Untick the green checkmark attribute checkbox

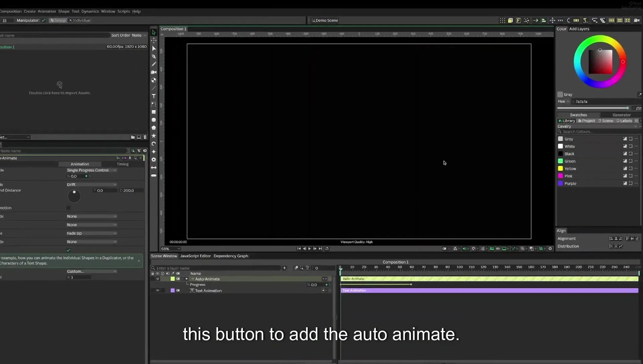coord(68,250)
